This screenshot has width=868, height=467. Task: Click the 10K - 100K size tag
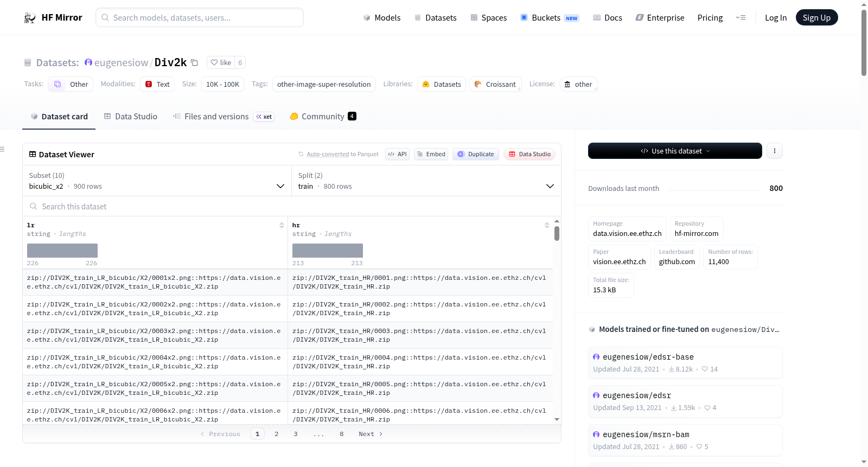[222, 84]
